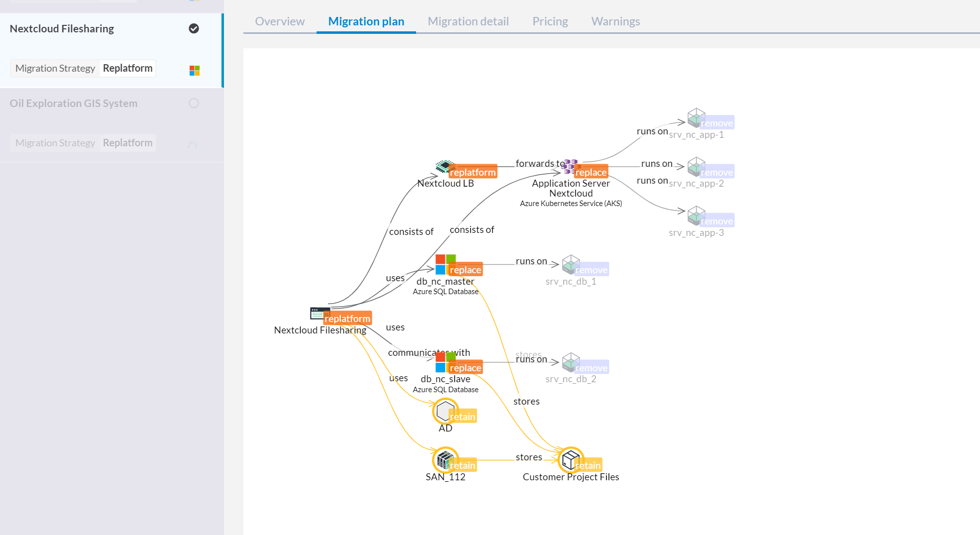
Task: Click the 'Azure SQL Database' label under db_nc_master
Action: [445, 292]
